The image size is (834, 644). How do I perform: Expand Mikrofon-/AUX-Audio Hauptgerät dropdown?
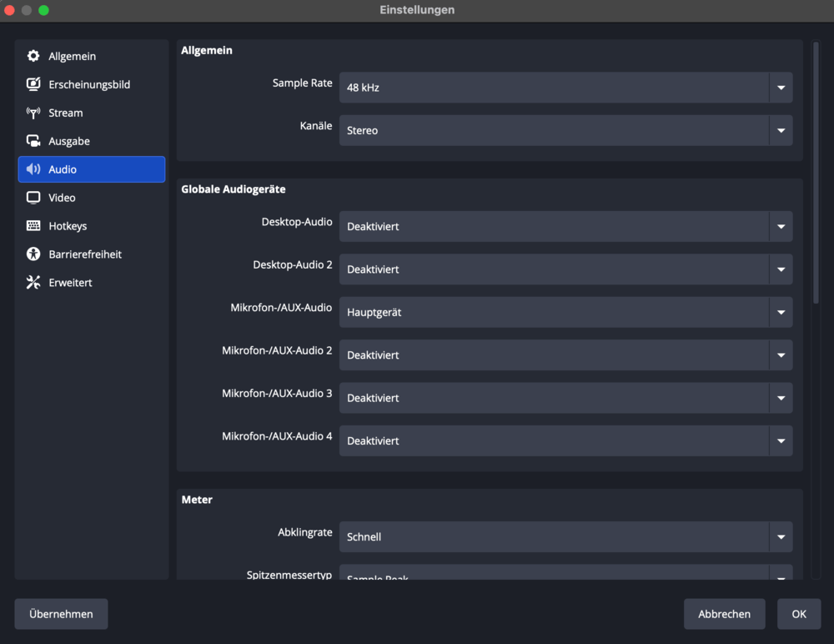[x=565, y=313]
